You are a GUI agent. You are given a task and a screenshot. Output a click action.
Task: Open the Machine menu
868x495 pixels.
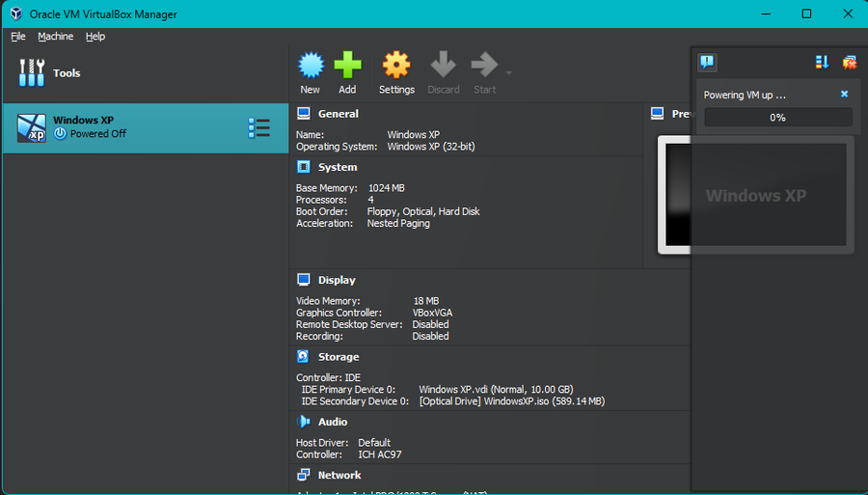[x=55, y=37]
